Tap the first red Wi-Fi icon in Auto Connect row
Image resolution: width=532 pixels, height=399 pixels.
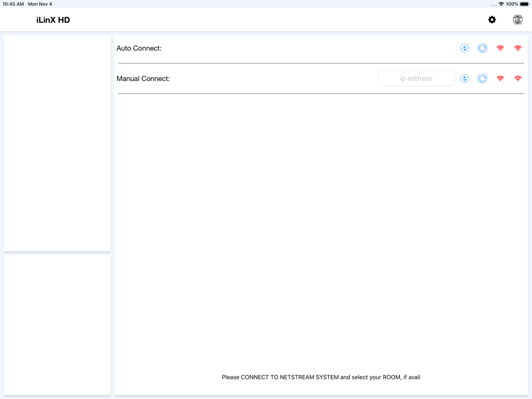coord(500,48)
